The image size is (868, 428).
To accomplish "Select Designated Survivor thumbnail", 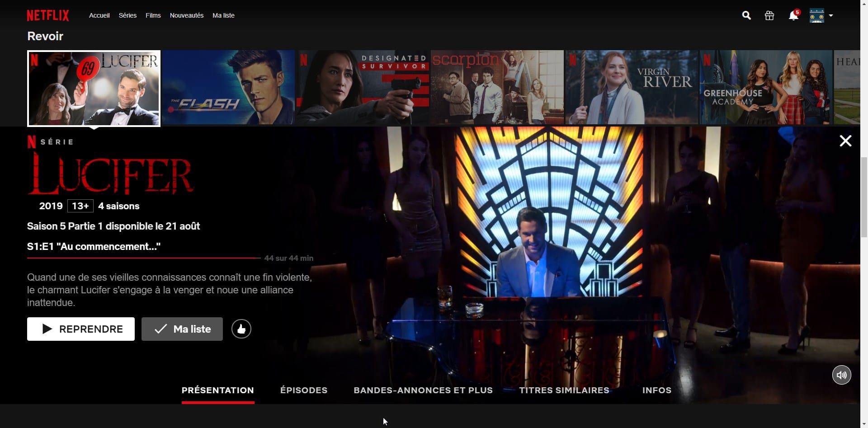I will pos(363,87).
